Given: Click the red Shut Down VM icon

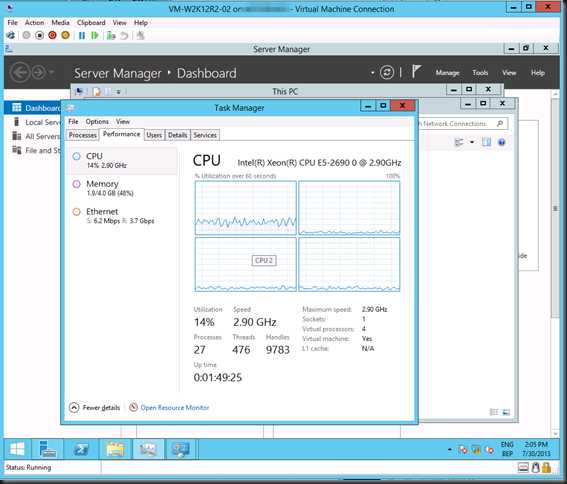Looking at the screenshot, I should tap(52, 35).
